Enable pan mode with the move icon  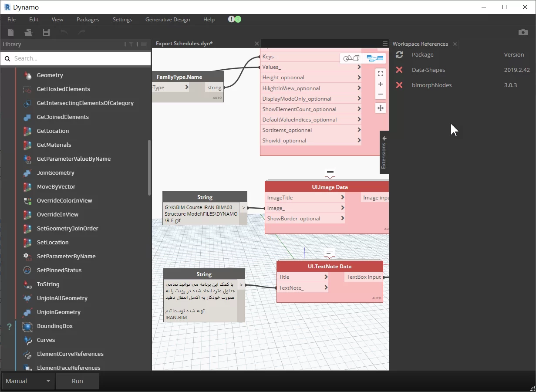click(380, 108)
